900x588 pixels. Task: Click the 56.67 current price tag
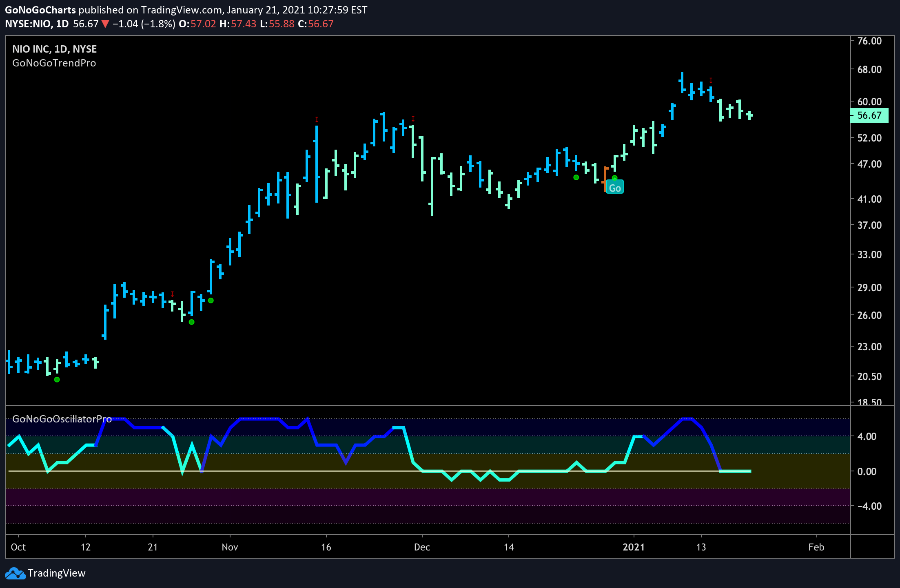point(869,115)
